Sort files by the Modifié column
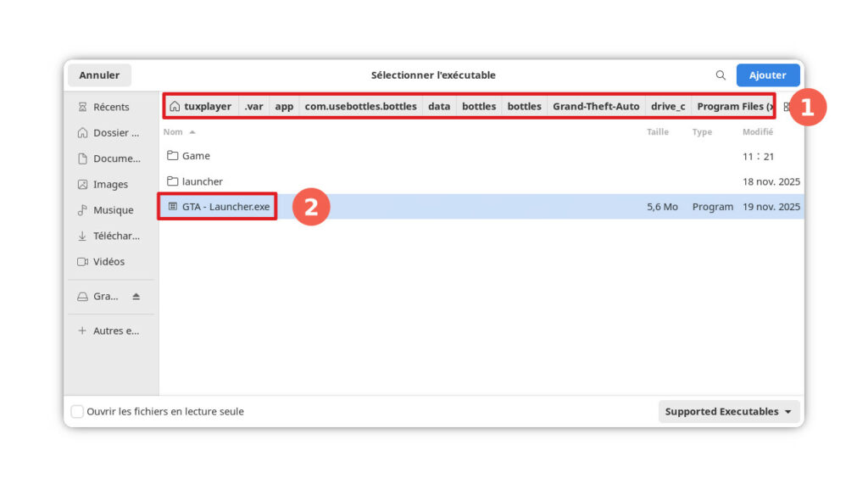This screenshot has width=868, height=495. (x=757, y=132)
